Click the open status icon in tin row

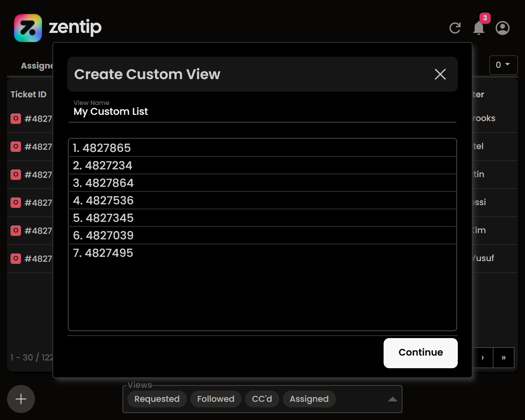16,175
